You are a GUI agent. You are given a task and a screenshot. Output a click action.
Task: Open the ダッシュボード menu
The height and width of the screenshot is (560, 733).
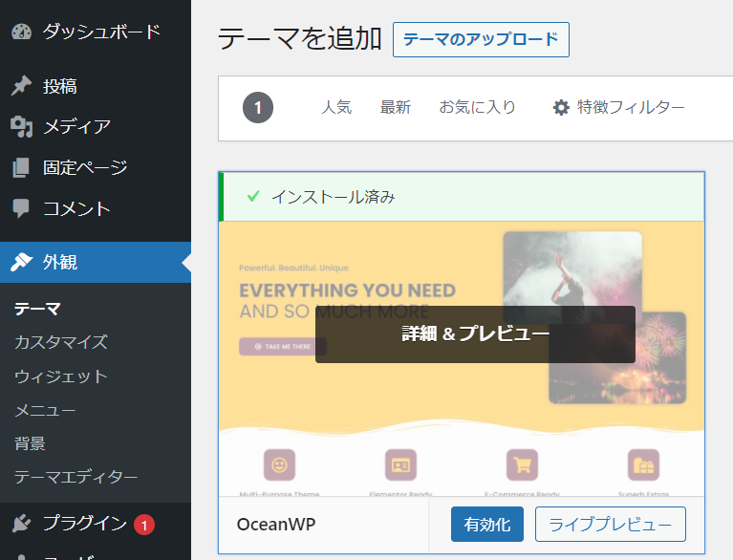click(96, 32)
